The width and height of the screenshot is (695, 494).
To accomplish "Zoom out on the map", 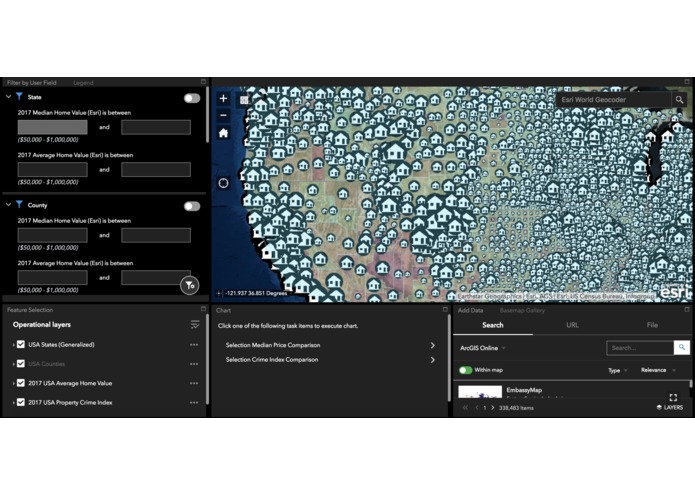I will coord(223,116).
